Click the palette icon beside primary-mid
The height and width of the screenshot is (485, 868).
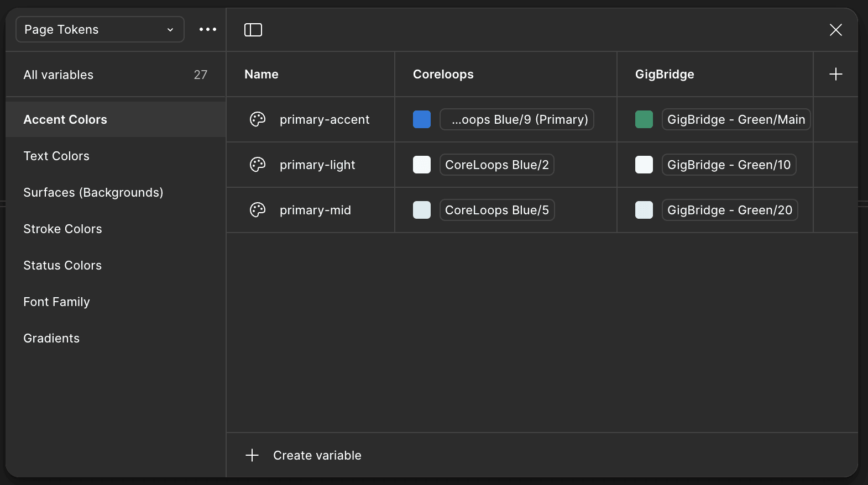tap(258, 210)
